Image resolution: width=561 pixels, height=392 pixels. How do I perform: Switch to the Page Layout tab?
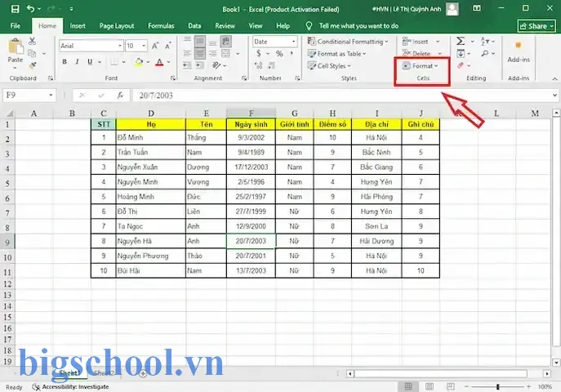coord(117,26)
